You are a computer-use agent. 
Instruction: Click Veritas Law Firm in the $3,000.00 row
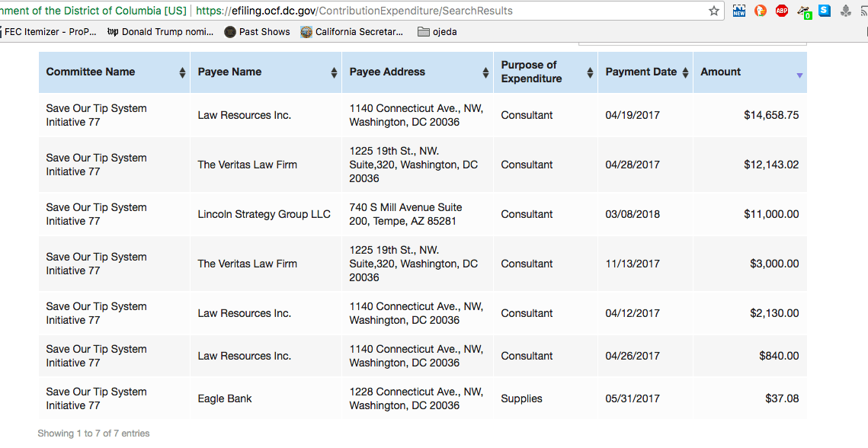248,264
